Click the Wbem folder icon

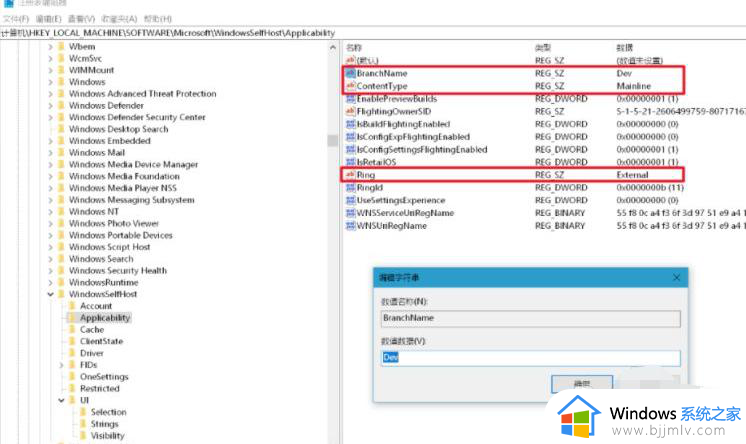(61, 46)
